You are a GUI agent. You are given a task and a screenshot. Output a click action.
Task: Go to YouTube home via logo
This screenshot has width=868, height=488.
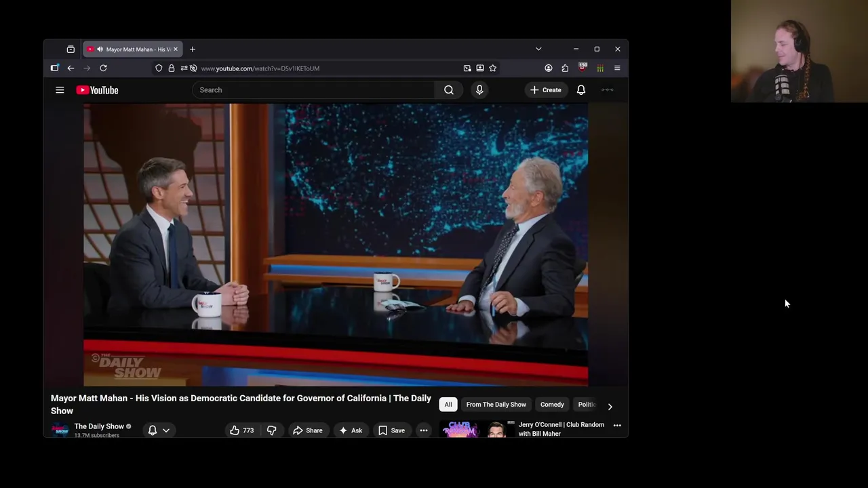click(97, 90)
